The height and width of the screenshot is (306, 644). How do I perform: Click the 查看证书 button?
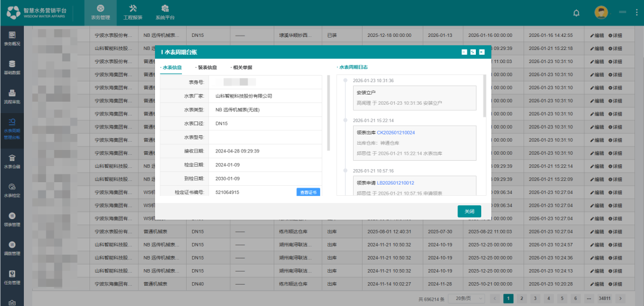pyautogui.click(x=308, y=192)
